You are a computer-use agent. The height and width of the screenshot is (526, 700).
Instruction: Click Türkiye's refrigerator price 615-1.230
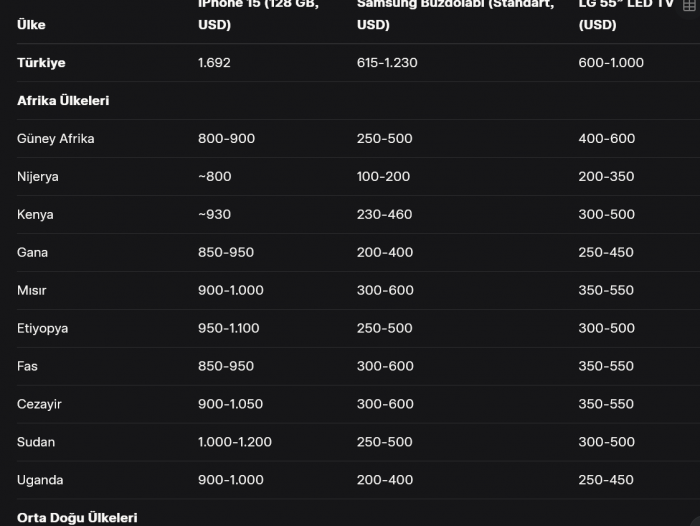387,62
